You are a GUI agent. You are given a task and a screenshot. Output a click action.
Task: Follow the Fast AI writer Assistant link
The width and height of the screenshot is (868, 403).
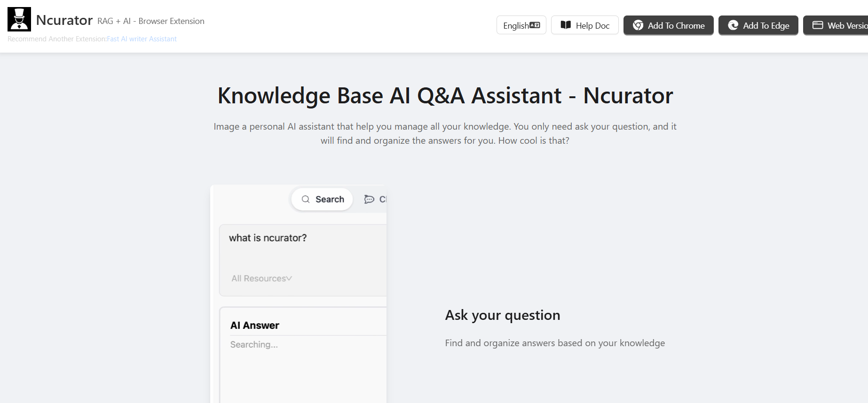142,39
